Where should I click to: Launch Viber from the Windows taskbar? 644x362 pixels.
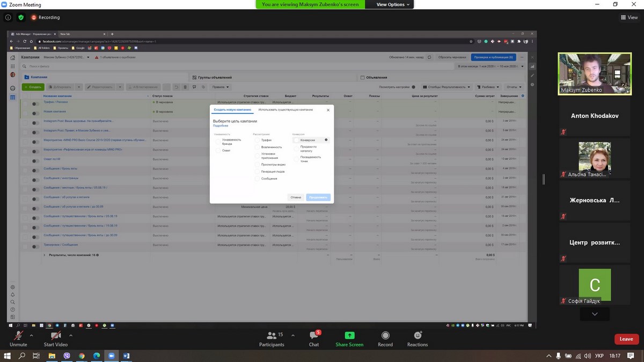(x=67, y=356)
